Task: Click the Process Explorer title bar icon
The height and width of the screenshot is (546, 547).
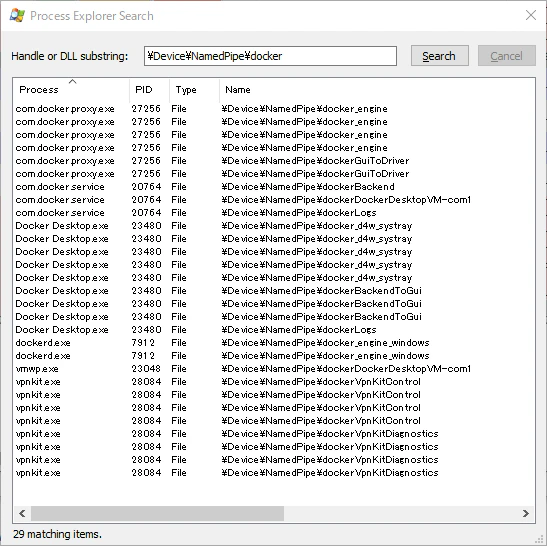Action: (17, 16)
